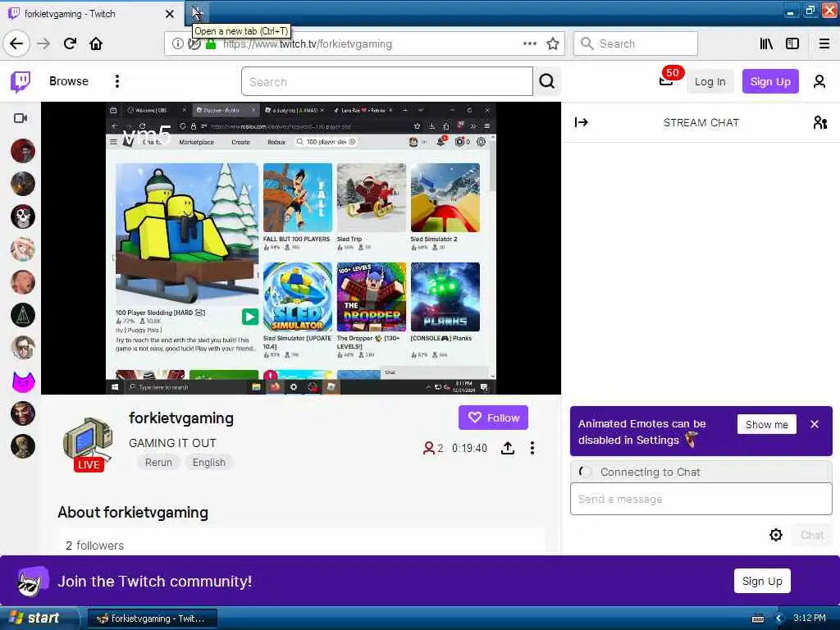Viewport: 840px width, 630px height.
Task: Open the Windows start menu
Action: pos(39,619)
